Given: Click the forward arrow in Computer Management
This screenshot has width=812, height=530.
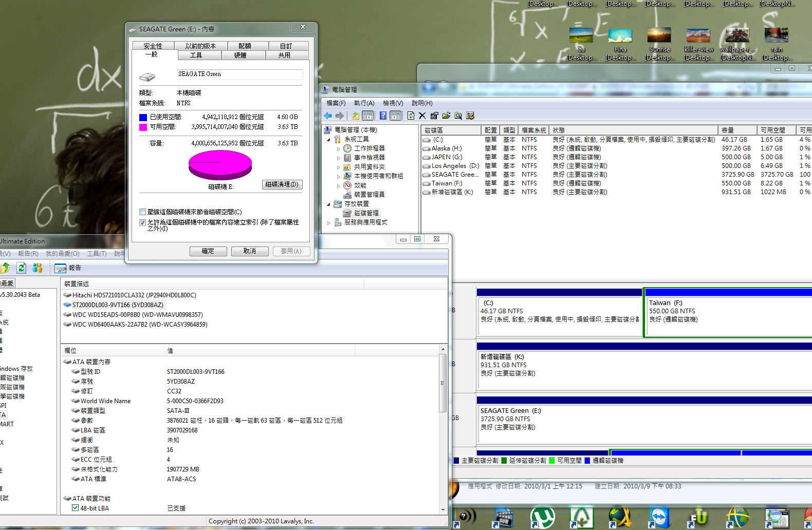Looking at the screenshot, I should pos(339,116).
